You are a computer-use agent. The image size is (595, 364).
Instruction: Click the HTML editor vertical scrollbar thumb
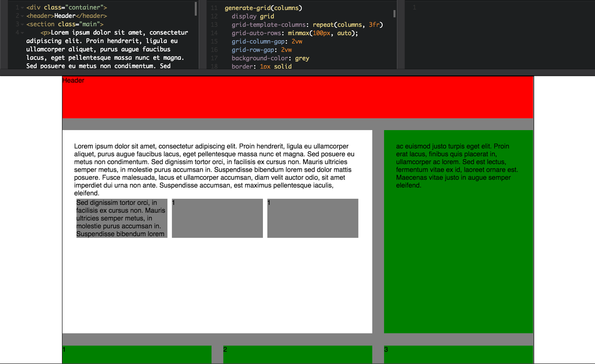point(196,9)
